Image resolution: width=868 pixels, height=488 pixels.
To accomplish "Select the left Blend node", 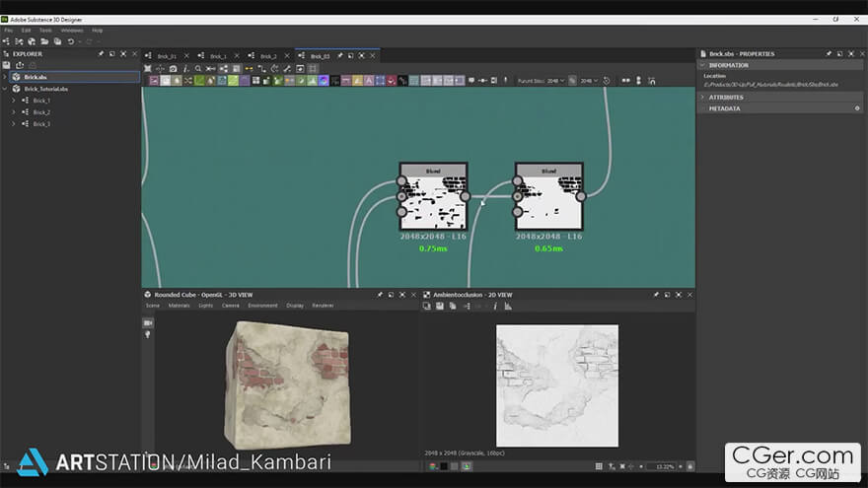I will (x=433, y=197).
